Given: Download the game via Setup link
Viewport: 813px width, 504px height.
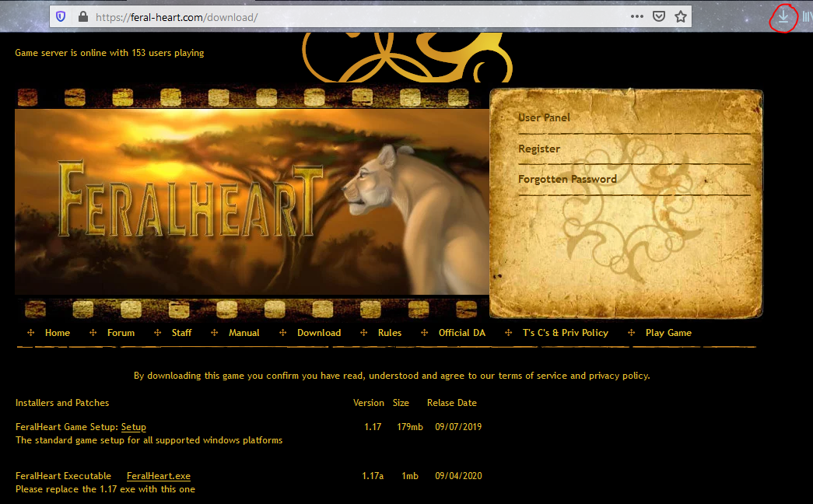Looking at the screenshot, I should point(133,427).
